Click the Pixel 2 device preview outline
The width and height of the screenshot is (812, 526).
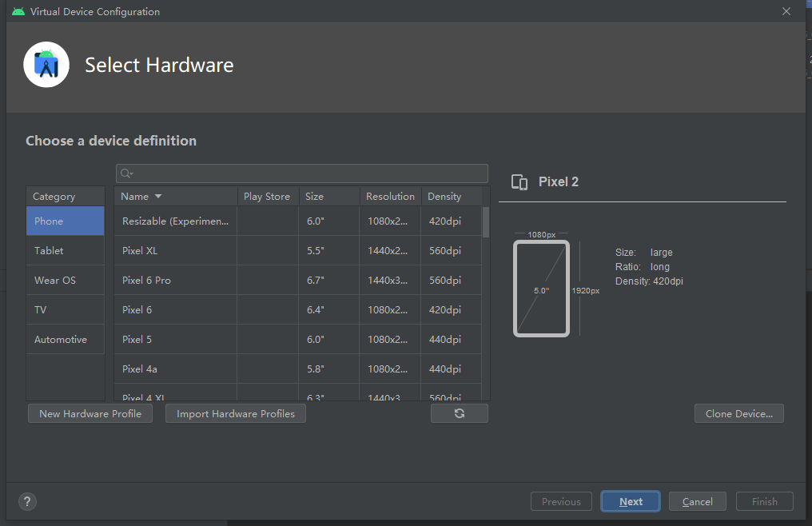pyautogui.click(x=541, y=289)
